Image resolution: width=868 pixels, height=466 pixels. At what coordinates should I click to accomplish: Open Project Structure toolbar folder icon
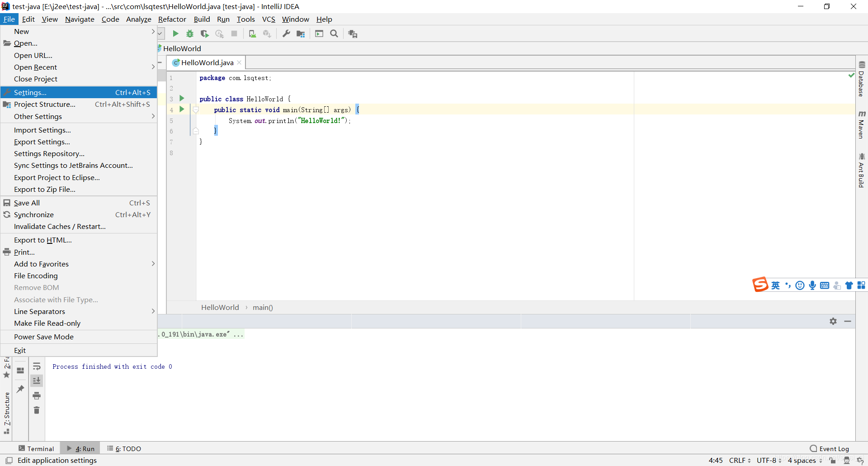tap(301, 33)
